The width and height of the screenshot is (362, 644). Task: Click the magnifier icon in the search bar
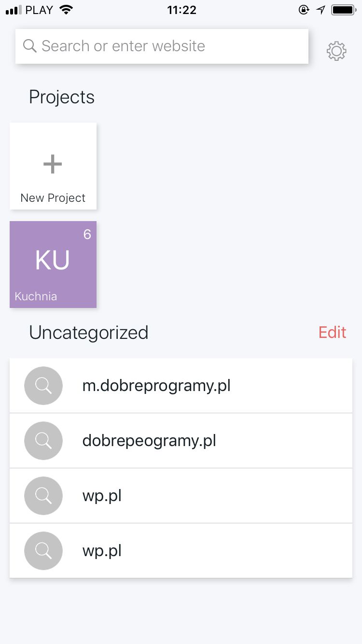[x=30, y=46]
